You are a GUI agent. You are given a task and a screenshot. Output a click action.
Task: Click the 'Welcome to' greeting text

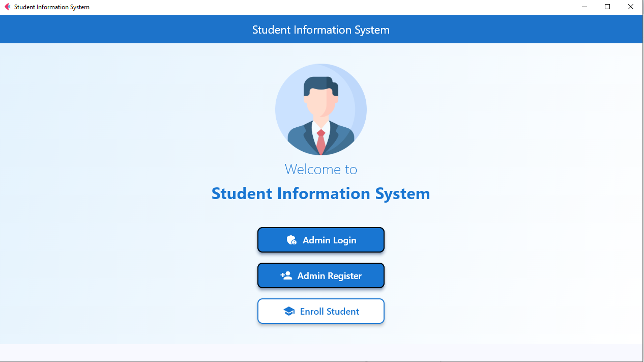pos(321,169)
